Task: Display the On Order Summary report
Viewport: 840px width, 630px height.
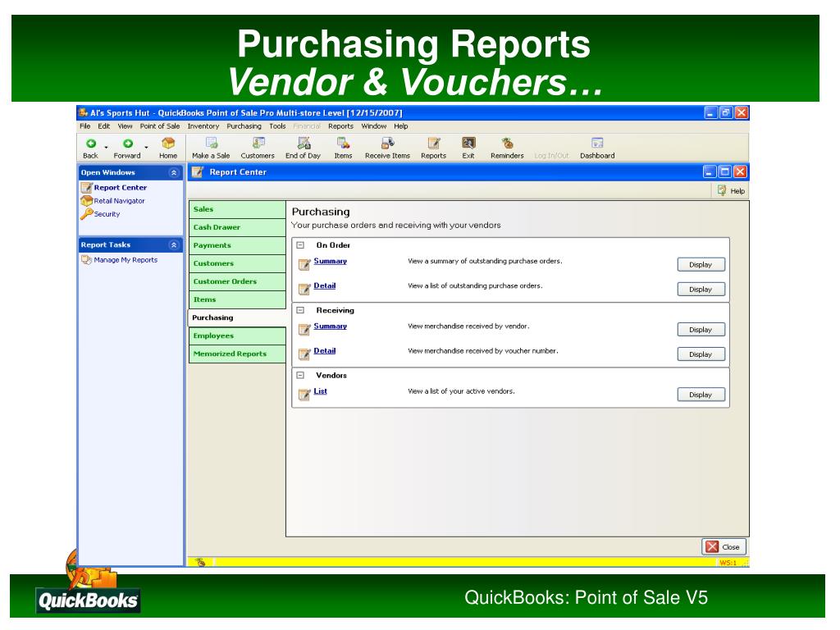Action: coord(701,265)
